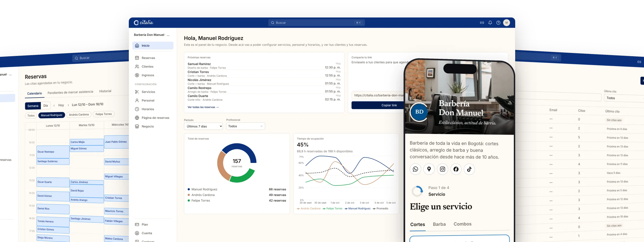Open Personal in sidebar
Viewport: 644px width, 242px height.
153,101
